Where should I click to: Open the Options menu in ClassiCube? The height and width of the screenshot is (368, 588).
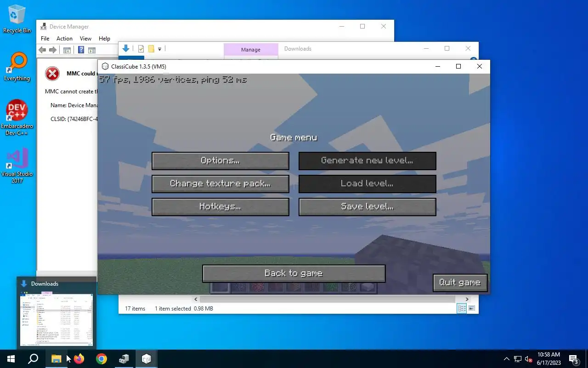point(220,161)
